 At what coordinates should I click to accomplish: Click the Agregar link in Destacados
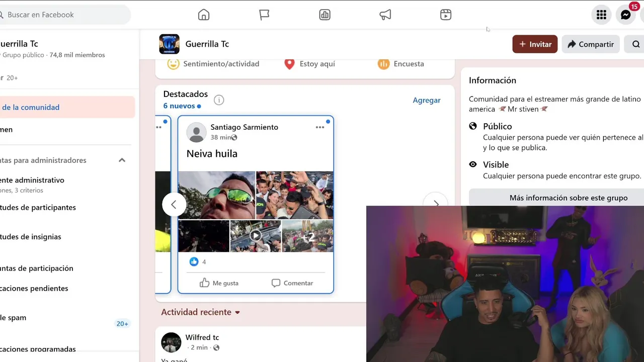tap(427, 100)
